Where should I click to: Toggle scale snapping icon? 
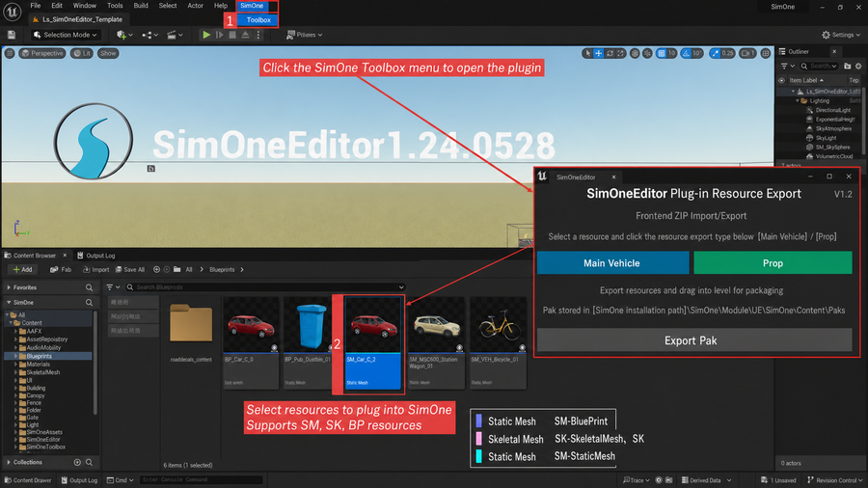716,53
